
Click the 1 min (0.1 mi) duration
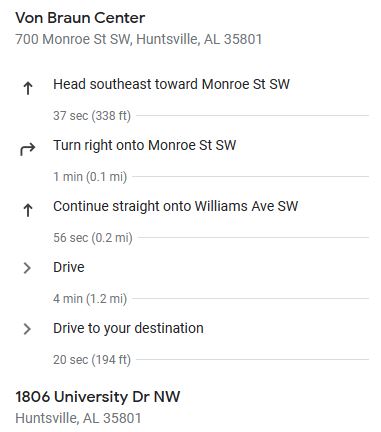click(x=90, y=177)
